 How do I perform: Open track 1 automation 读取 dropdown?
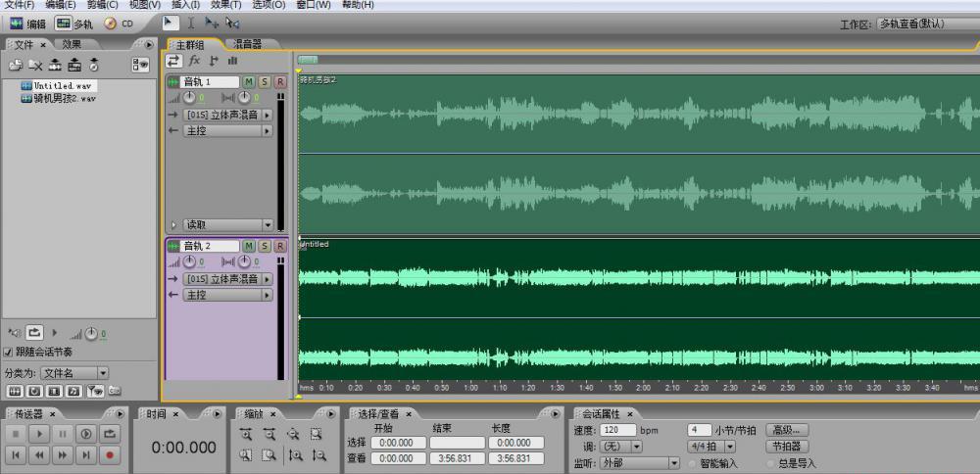(x=227, y=225)
